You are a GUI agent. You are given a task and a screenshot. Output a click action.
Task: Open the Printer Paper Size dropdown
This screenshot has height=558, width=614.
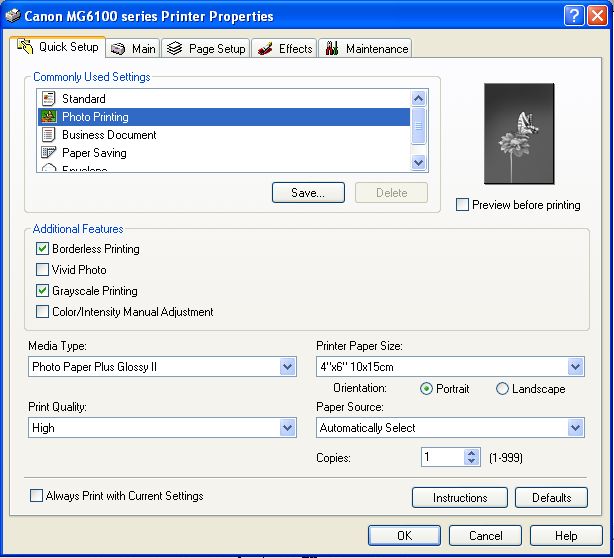click(575, 367)
